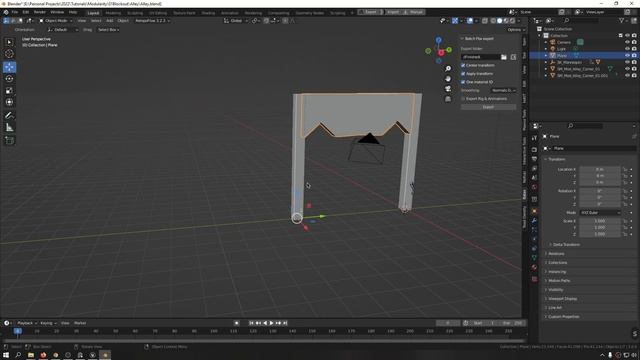Open the Material properties tab icon
Viewport: 640px width, 360px height.
[534, 267]
